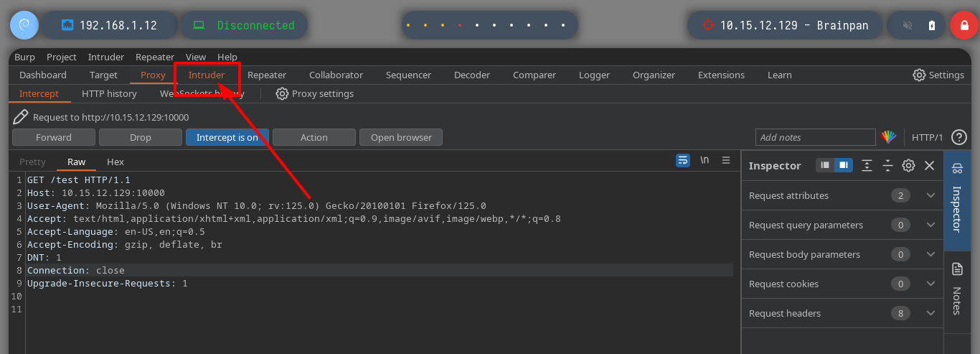Switch to the Target tab
The image size is (980, 354).
click(x=103, y=75)
